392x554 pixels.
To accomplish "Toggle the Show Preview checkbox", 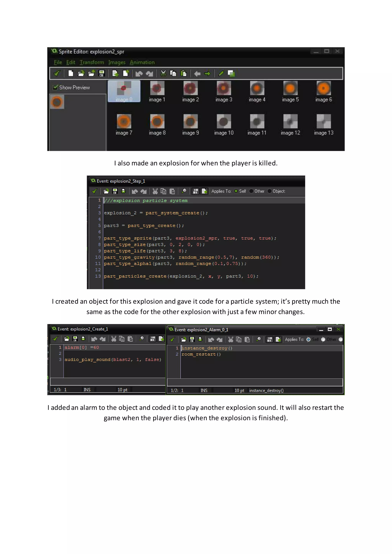I will (56, 87).
